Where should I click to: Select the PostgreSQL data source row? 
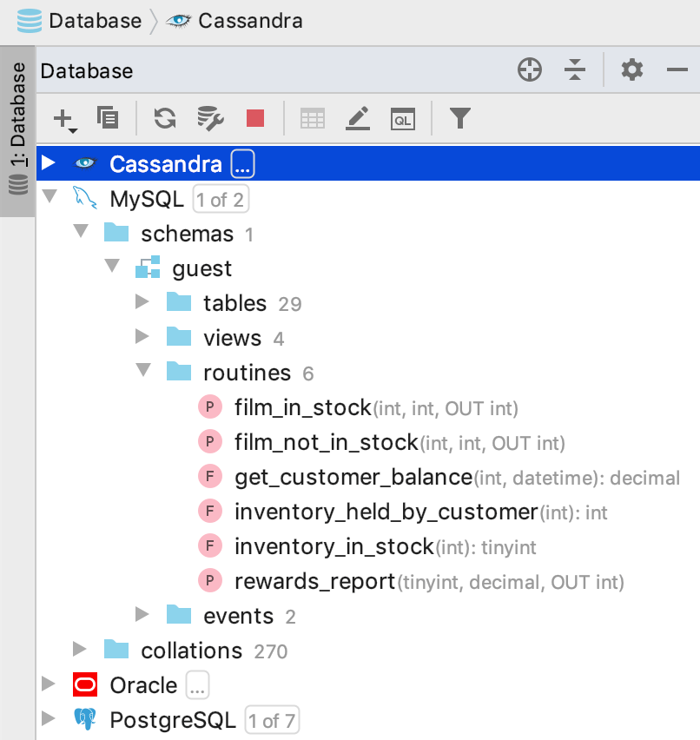(x=368, y=720)
